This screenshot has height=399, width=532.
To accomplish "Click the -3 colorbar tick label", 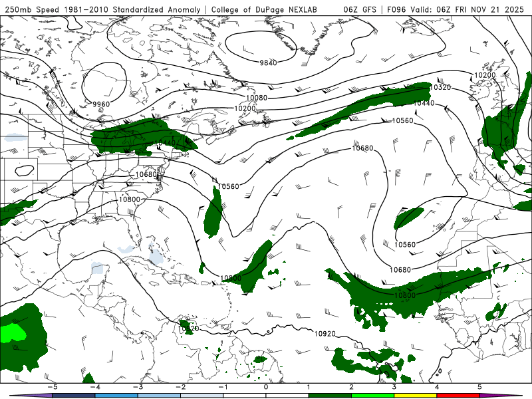I will click(138, 387).
